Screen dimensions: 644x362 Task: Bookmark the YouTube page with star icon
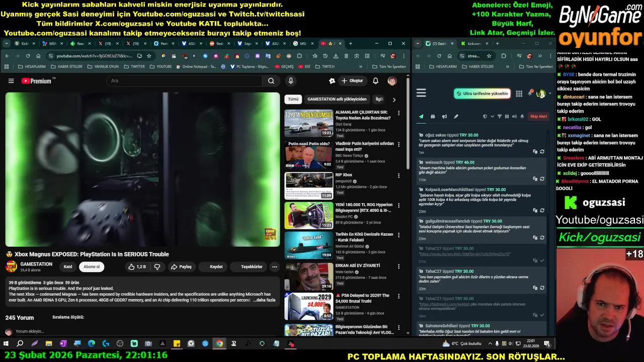149,56
